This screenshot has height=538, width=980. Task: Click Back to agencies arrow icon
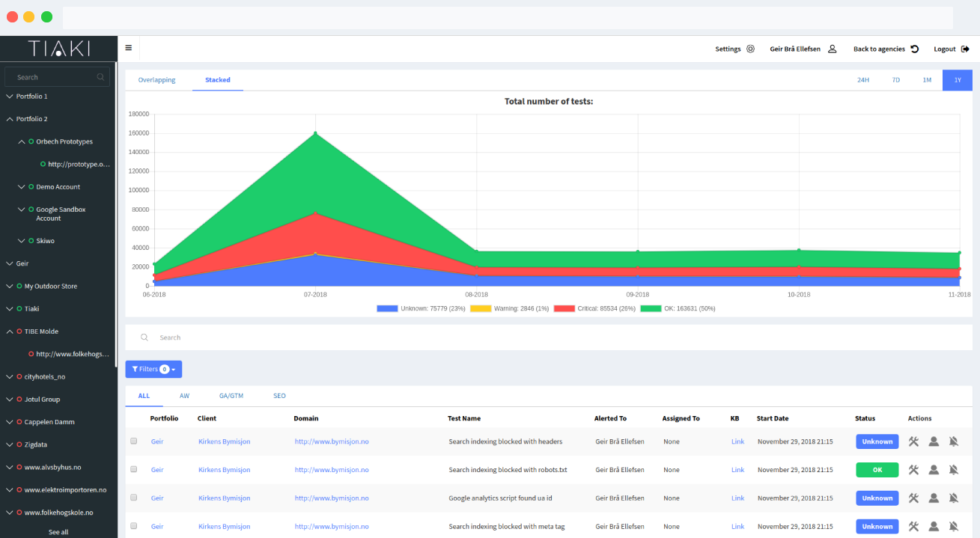914,49
